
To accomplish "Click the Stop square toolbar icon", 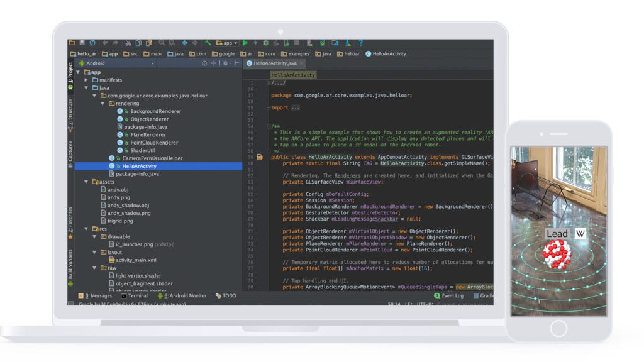I will click(x=297, y=43).
